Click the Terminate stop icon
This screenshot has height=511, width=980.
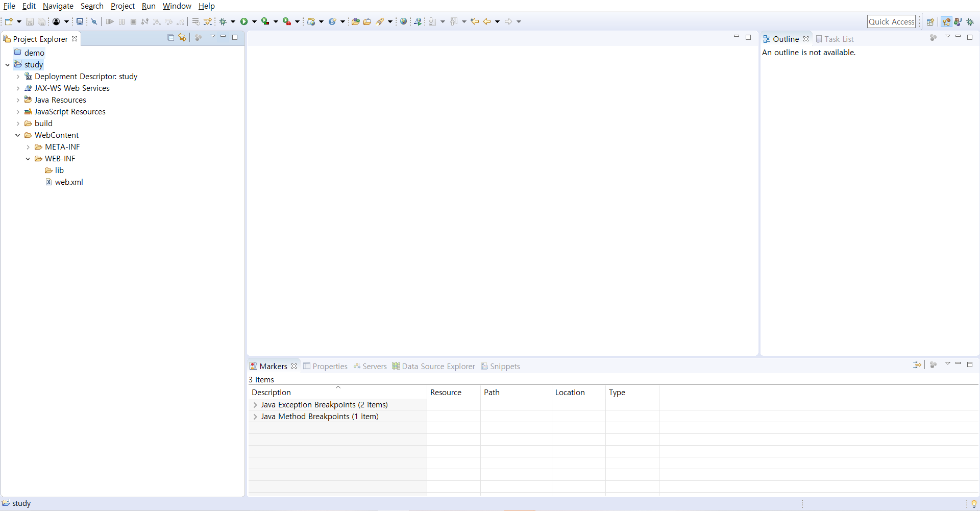coord(133,21)
